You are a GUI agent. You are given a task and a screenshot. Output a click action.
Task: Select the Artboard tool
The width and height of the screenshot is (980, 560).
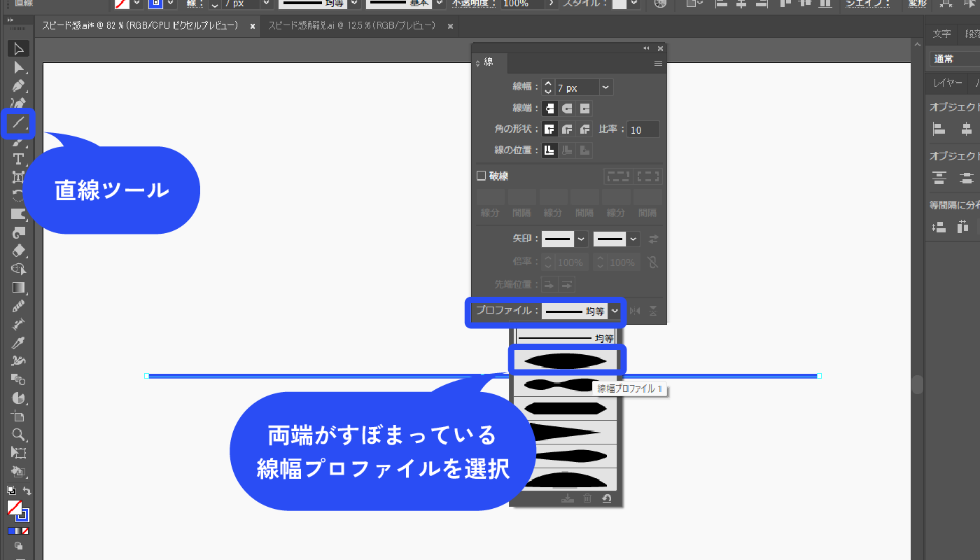pyautogui.click(x=18, y=416)
